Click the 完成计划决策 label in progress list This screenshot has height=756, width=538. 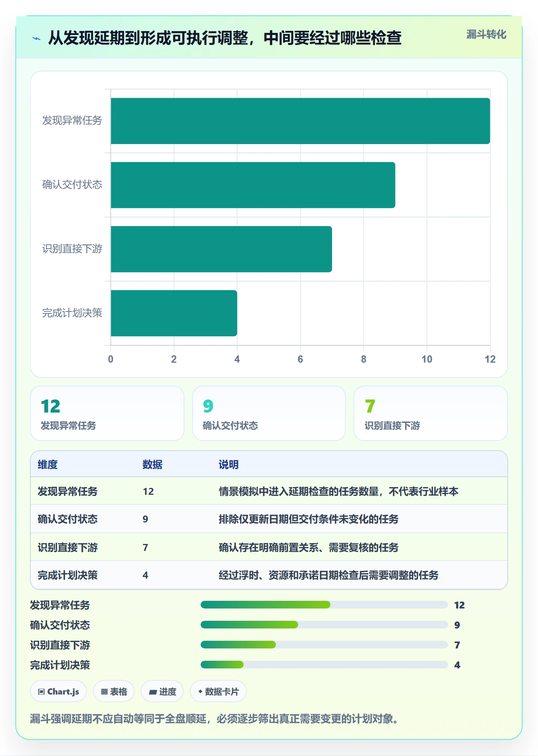click(x=60, y=665)
